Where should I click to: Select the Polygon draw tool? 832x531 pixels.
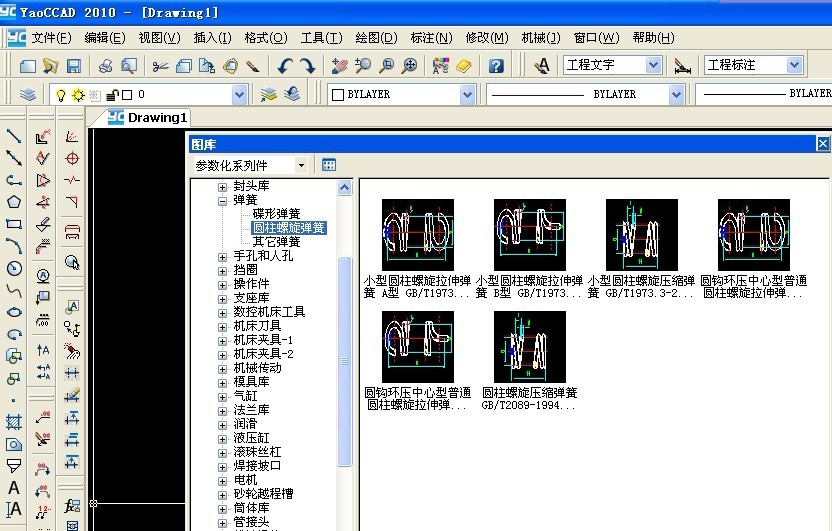coord(14,202)
